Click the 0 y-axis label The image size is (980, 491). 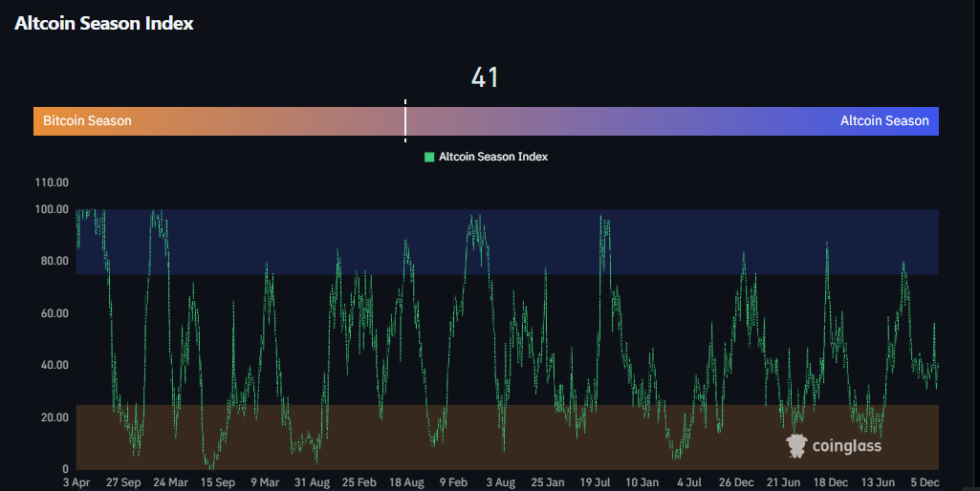65,468
